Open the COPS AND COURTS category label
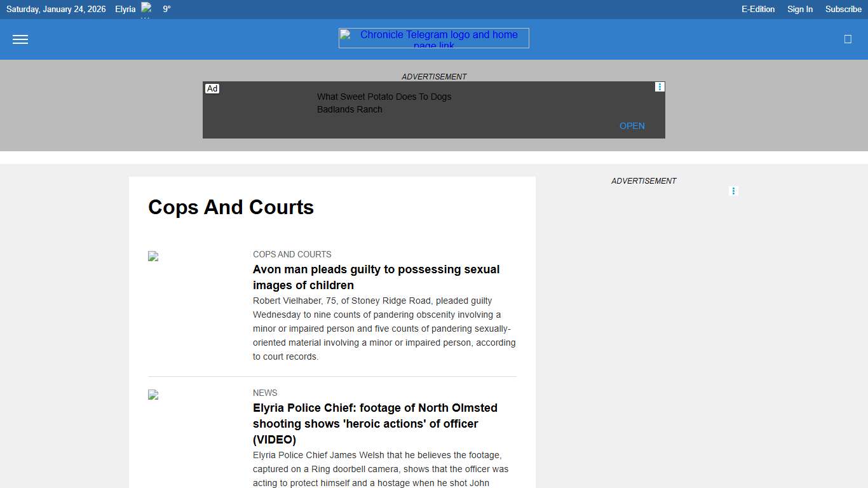868x488 pixels. (292, 254)
